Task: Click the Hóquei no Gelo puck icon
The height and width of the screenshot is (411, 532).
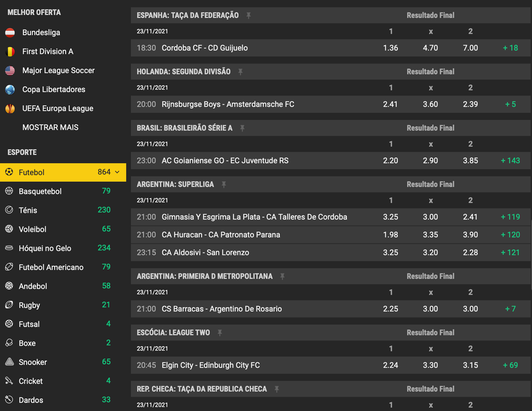Action: (9, 248)
